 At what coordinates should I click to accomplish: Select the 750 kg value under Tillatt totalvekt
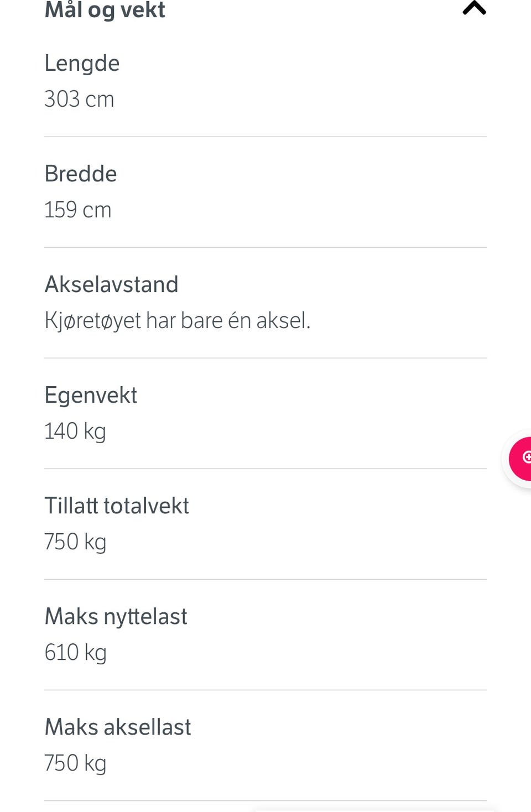pyautogui.click(x=75, y=542)
